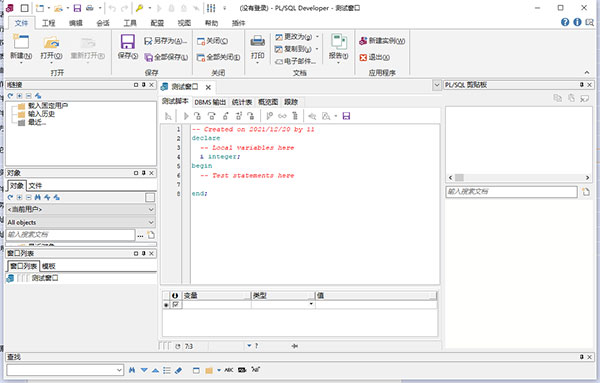This screenshot has width=600, height=383.
Task: Click the find previous up-arrow icon in 查找 bar
Action: (x=155, y=370)
